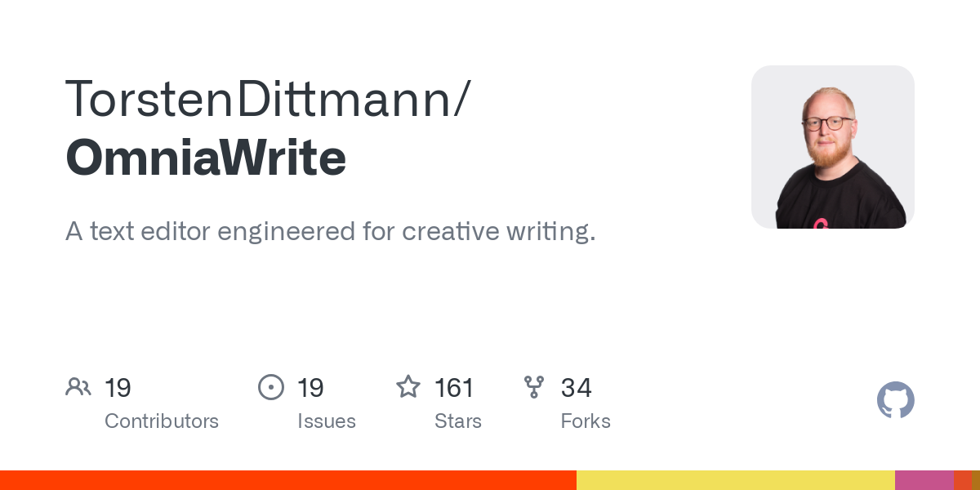Screen dimensions: 980x490
Task: Click the number 19 above Contributors
Action: (118, 387)
